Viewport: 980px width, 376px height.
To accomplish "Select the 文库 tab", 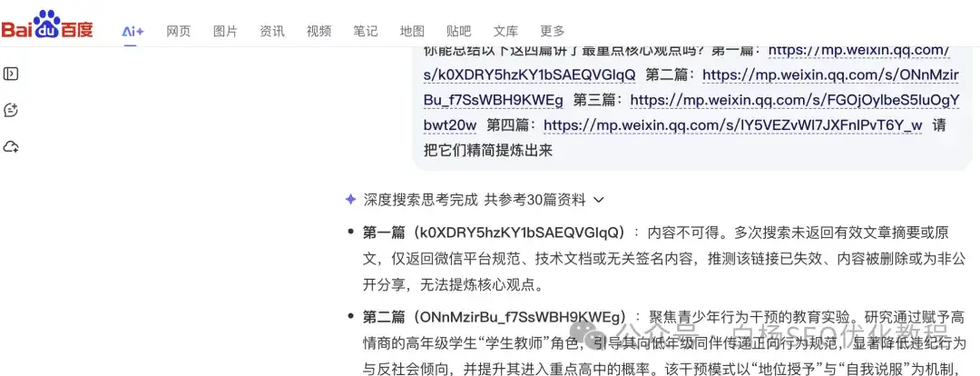I will point(505,31).
